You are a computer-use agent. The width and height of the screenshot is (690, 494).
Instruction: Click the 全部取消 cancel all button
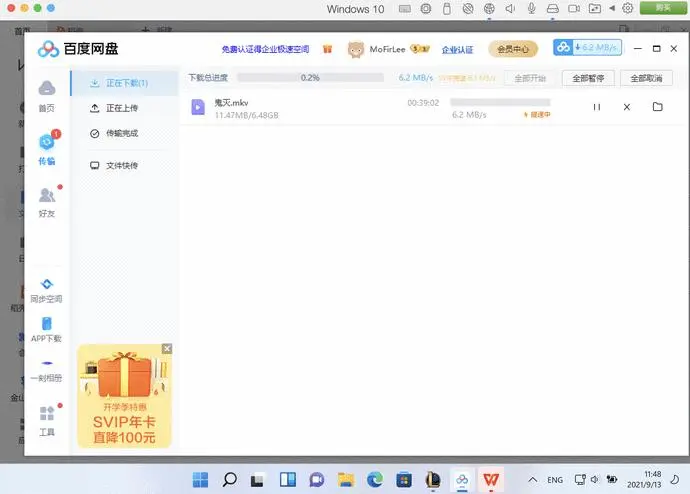pos(645,78)
